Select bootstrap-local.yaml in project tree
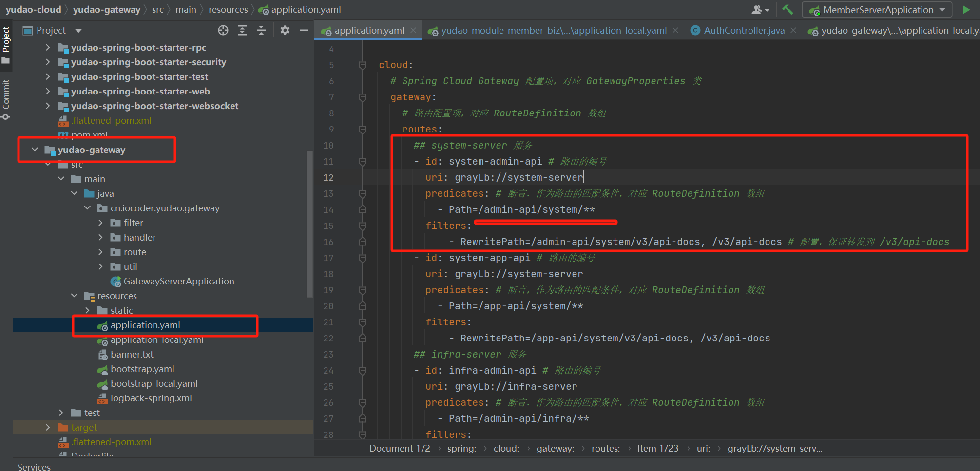Screen dimensions: 980x471 coord(154,383)
